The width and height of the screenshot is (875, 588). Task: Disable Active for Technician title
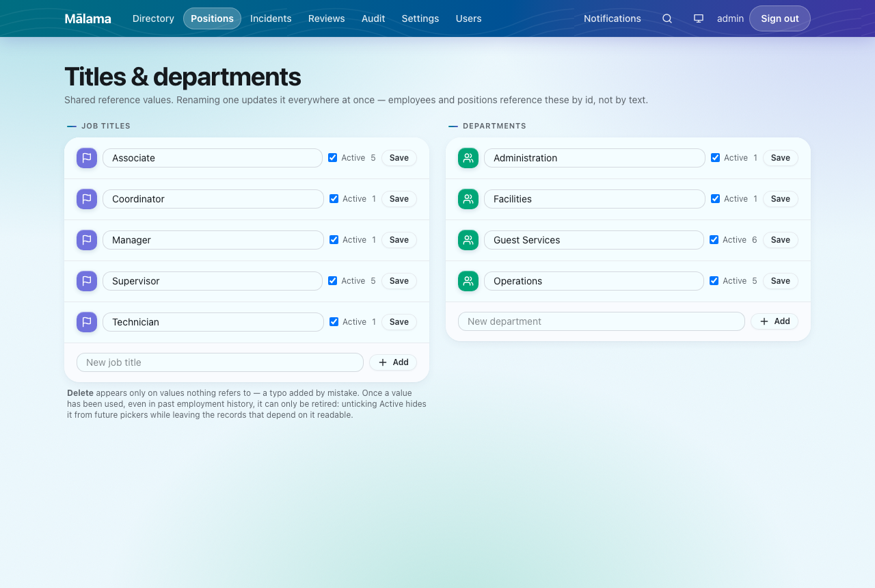[334, 322]
